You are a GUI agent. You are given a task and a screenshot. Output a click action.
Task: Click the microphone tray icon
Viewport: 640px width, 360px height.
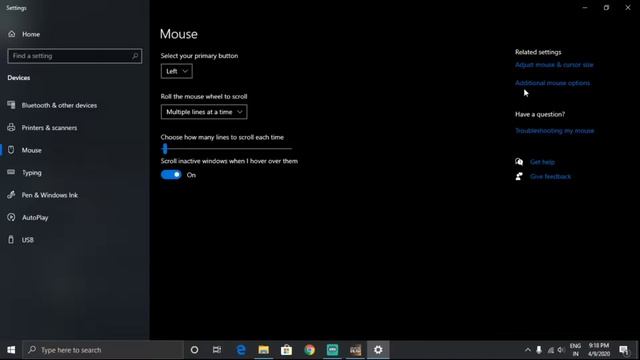539,350
